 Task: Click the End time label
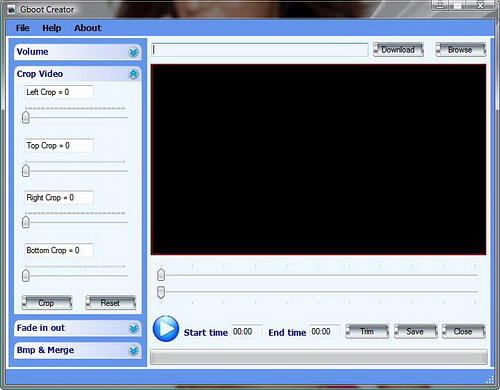(x=287, y=333)
